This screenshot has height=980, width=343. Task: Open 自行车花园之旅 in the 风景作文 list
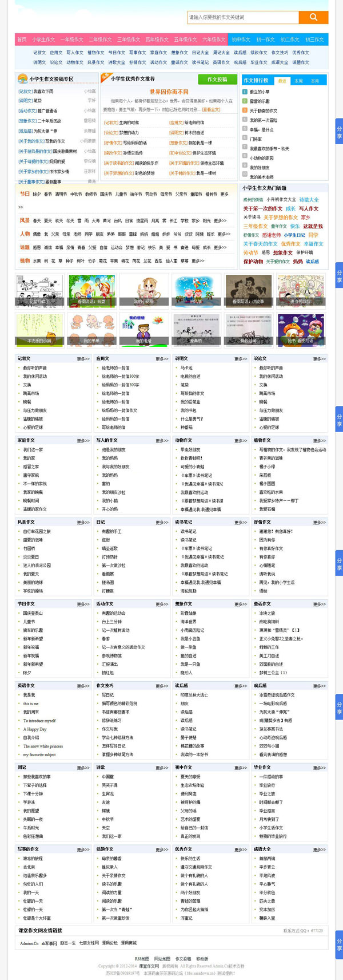(x=37, y=531)
